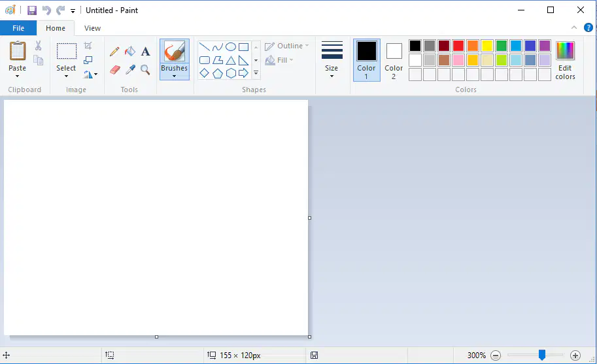Click the canvas bottom-right resize handle

click(x=309, y=337)
